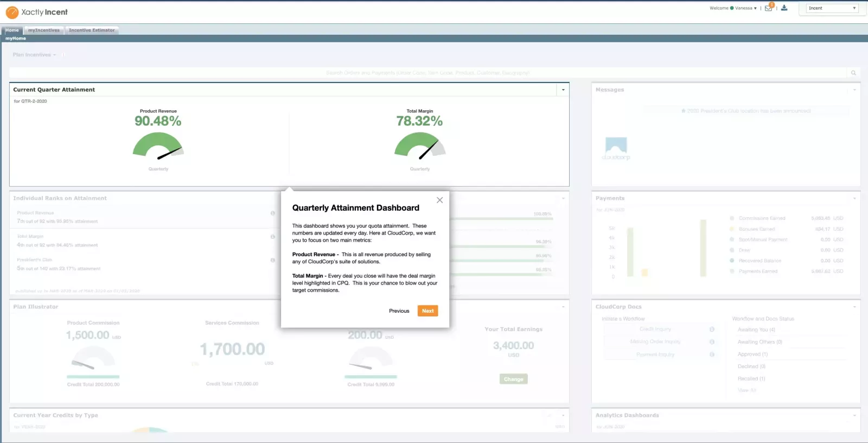Open the President's Club location announcement message

(746, 111)
